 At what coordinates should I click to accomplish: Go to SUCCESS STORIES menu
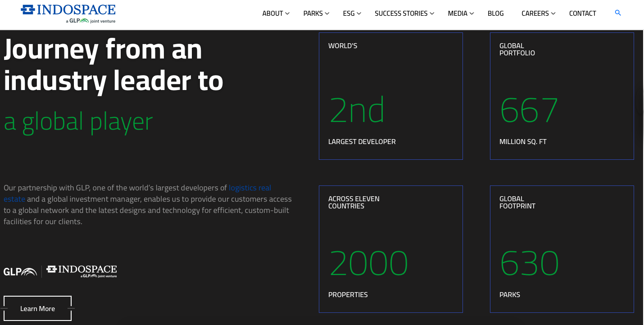[x=401, y=14]
